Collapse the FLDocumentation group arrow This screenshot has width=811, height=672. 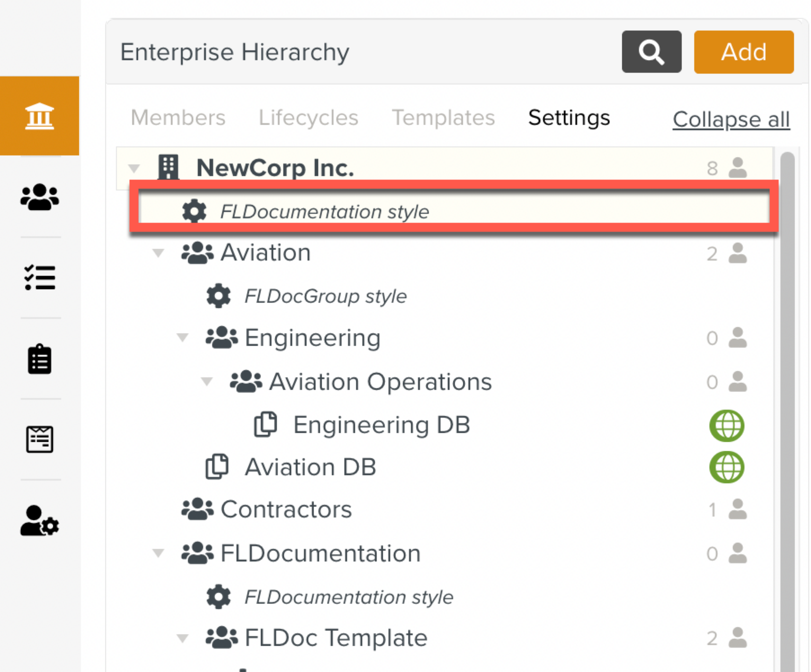point(158,553)
